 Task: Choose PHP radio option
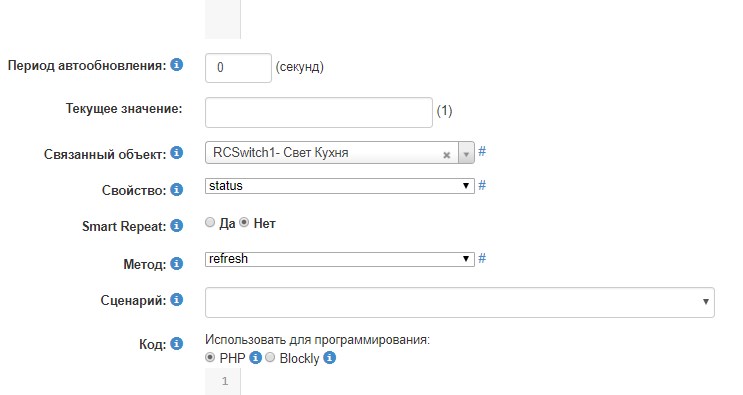[210, 358]
